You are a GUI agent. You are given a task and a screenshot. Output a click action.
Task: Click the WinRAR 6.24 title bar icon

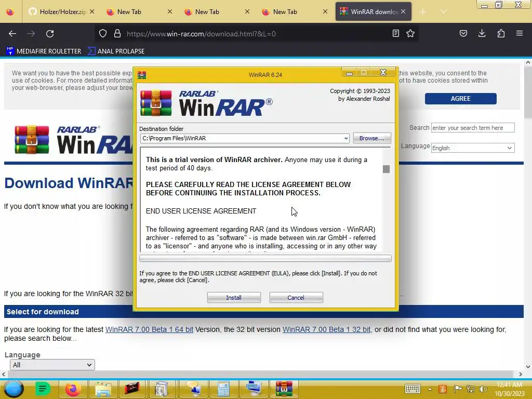coord(142,75)
